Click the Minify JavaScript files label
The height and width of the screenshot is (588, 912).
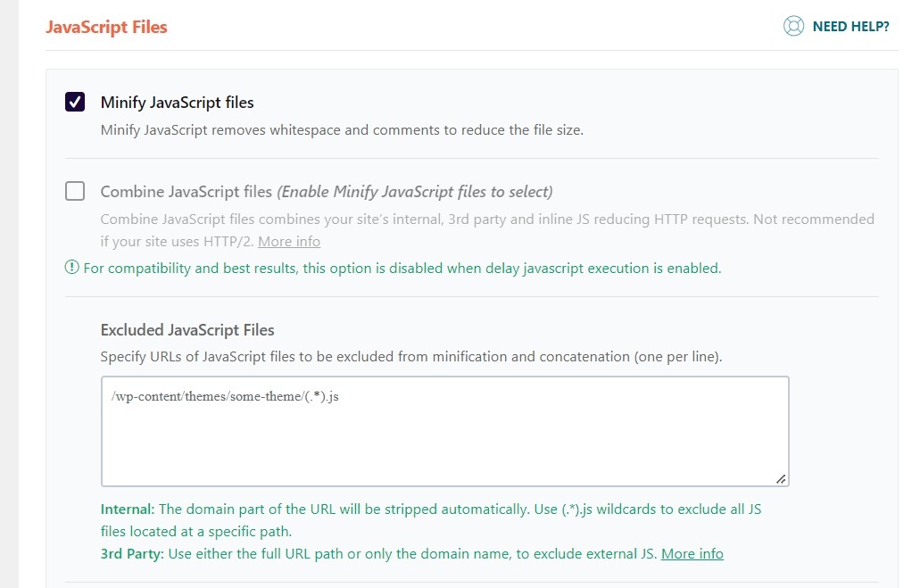pyautogui.click(x=177, y=103)
